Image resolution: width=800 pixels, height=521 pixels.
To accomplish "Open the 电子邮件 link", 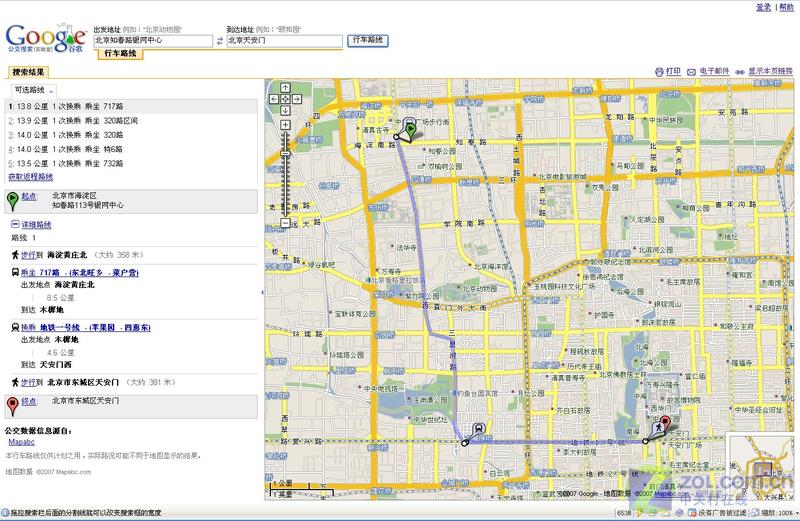I will pos(714,71).
